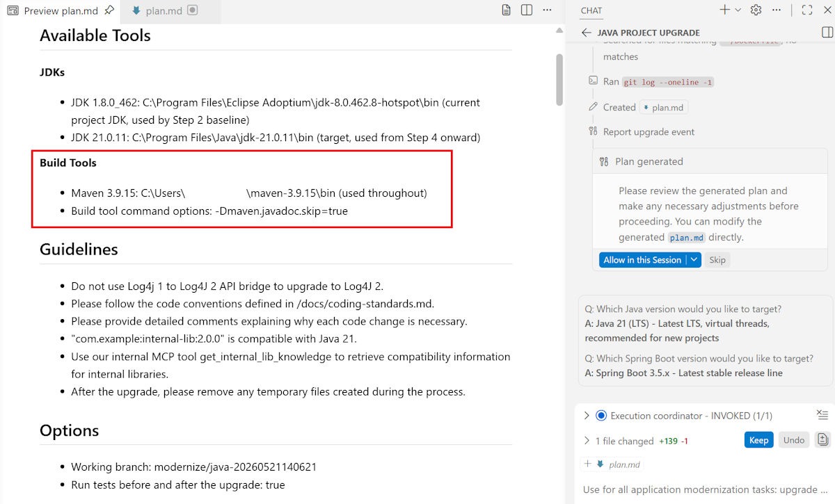Click the Run tests before and after line
Image resolution: width=835 pixels, height=504 pixels.
click(178, 485)
